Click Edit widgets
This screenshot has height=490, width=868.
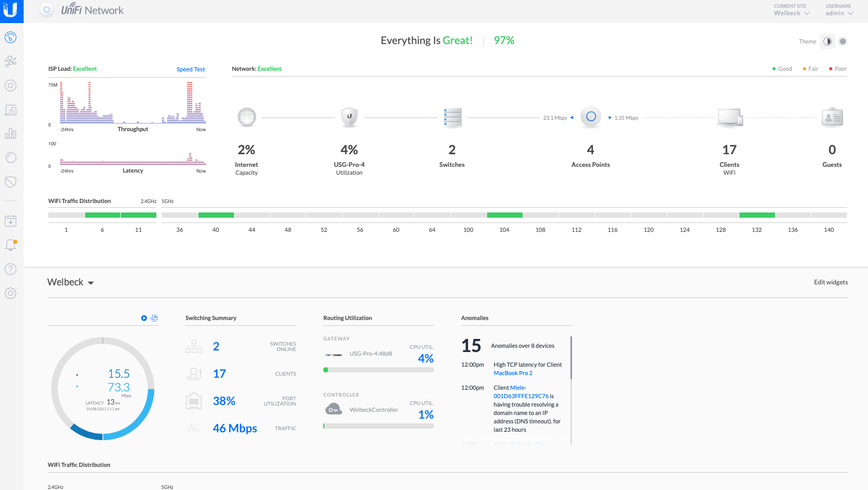click(831, 282)
